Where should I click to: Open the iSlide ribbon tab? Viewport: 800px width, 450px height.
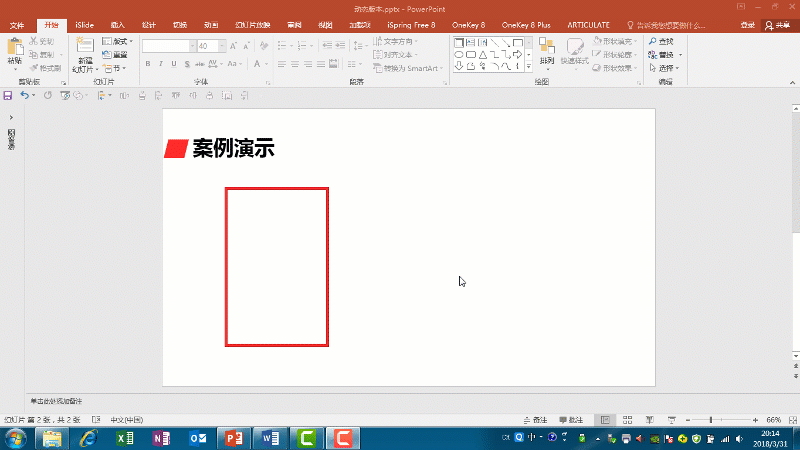click(x=84, y=25)
